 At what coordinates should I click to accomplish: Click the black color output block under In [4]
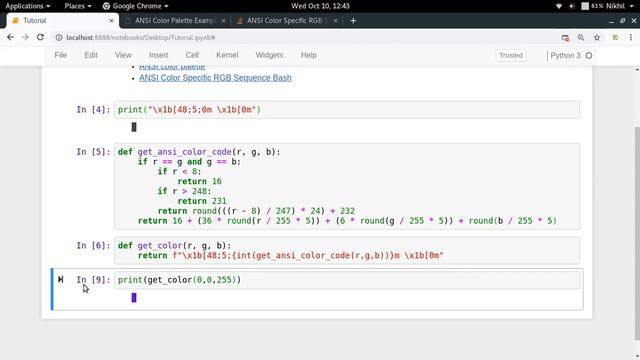coord(134,127)
